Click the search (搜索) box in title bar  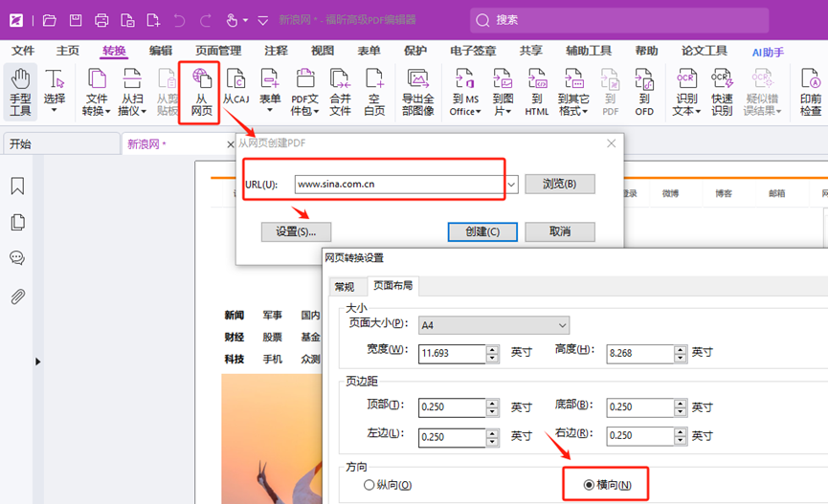(x=619, y=20)
